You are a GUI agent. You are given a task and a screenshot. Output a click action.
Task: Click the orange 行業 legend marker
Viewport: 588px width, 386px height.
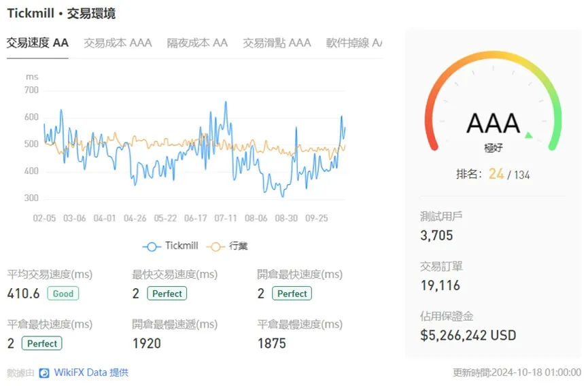point(215,247)
